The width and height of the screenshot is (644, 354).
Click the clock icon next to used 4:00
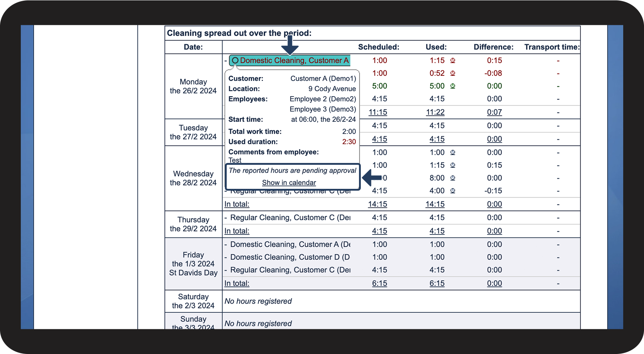click(x=453, y=191)
